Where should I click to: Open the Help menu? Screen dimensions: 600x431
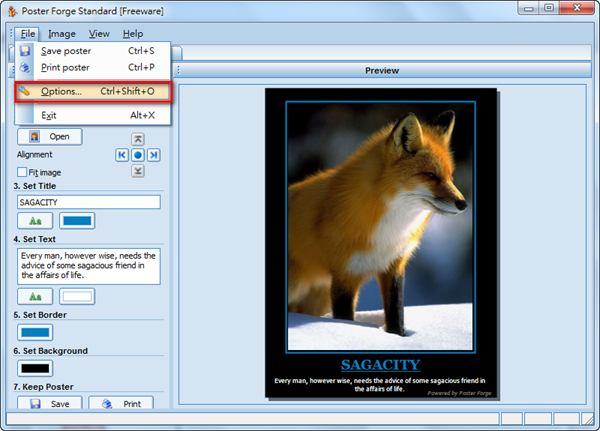pyautogui.click(x=132, y=34)
